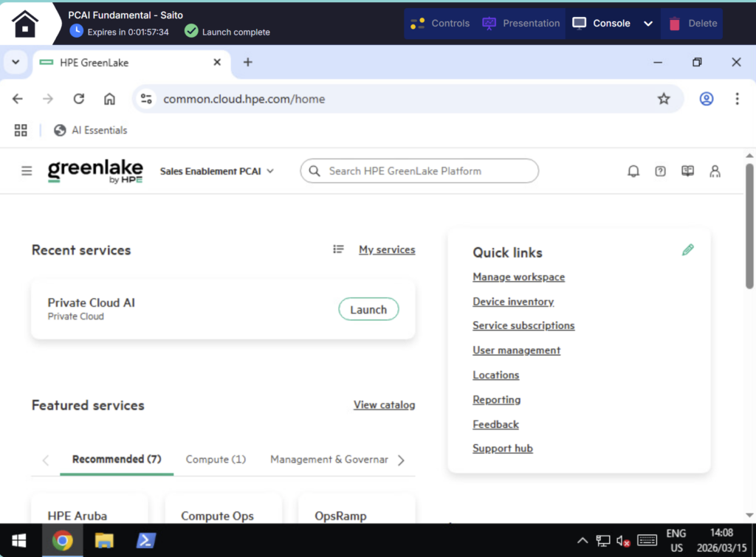
Task: Expand the Sales Enablement PCAI workspace dropdown
Action: pyautogui.click(x=217, y=171)
